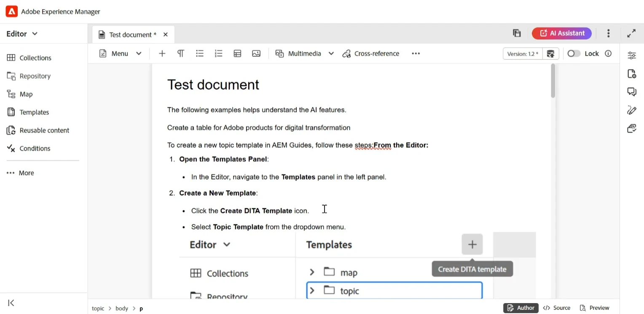Click the Multimedia toolbar button

tap(298, 53)
